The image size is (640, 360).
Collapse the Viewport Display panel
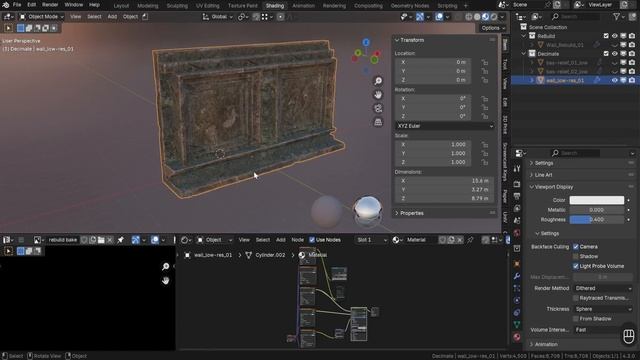554,187
